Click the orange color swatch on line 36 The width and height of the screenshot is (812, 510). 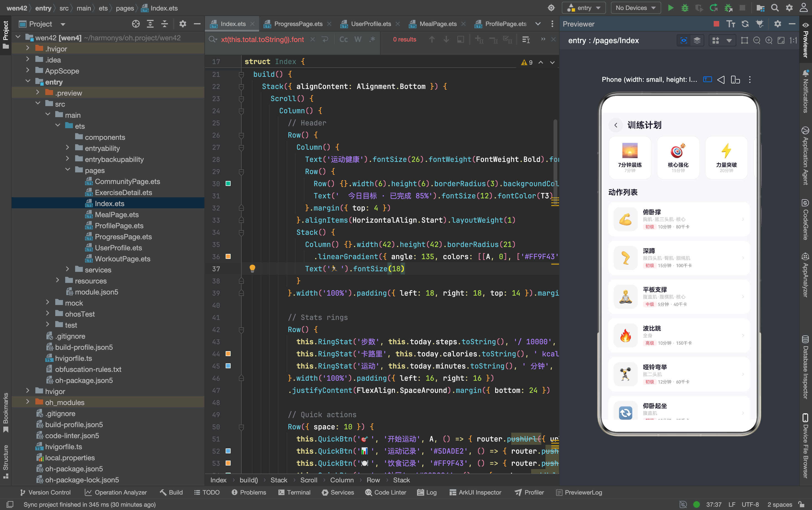(x=228, y=256)
